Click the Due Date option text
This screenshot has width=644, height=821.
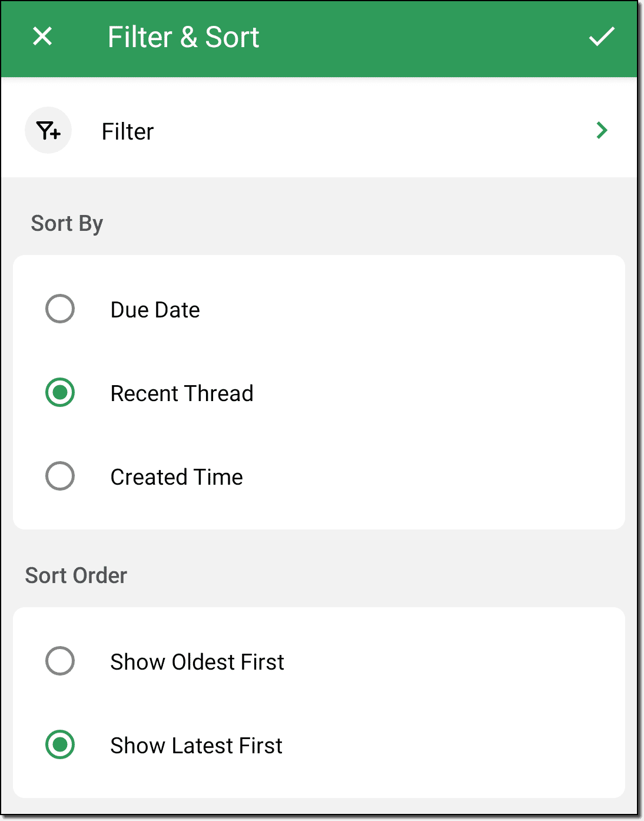155,310
